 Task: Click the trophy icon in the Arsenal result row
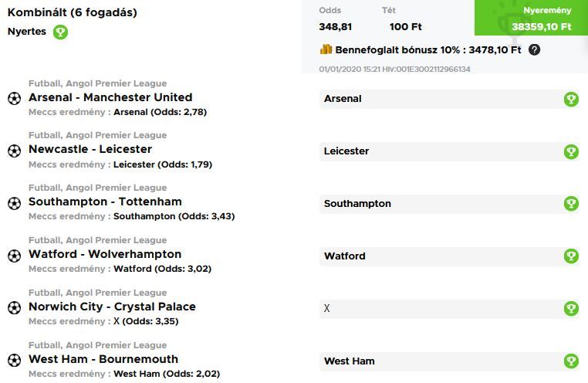[x=571, y=99]
